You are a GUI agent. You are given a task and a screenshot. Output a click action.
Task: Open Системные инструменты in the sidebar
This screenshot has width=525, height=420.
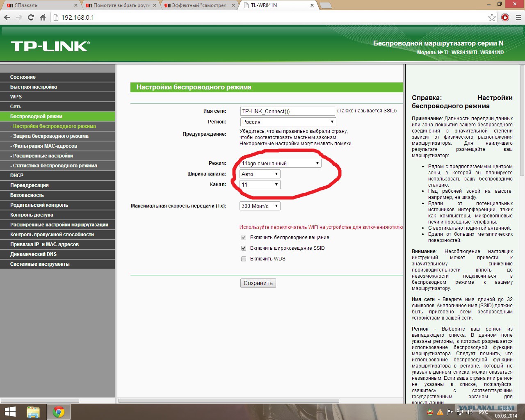point(57,264)
